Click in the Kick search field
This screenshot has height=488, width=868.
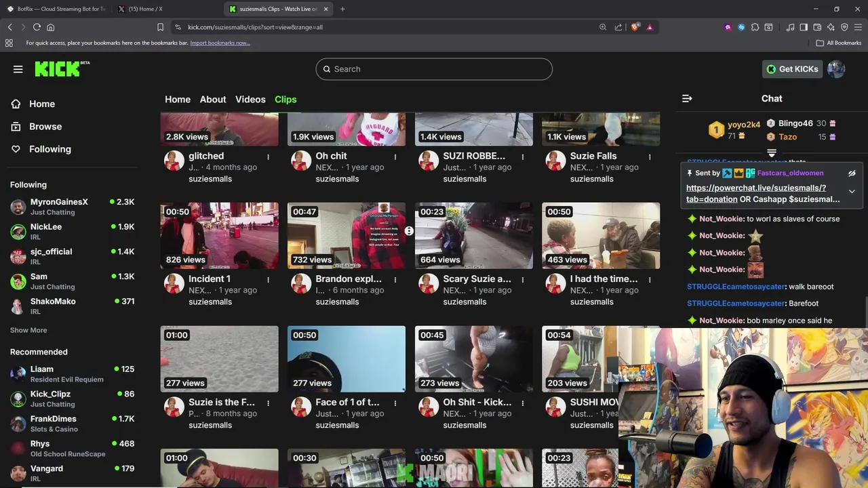(x=434, y=69)
